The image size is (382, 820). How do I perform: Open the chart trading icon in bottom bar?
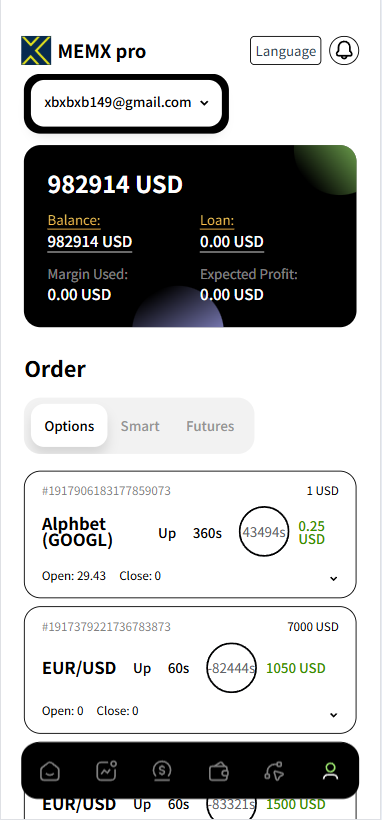pyautogui.click(x=106, y=771)
